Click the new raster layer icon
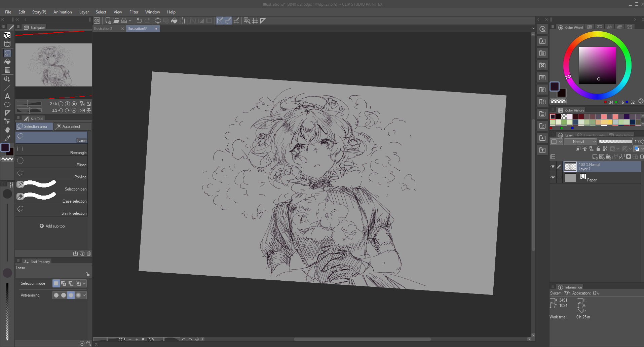 (595, 157)
